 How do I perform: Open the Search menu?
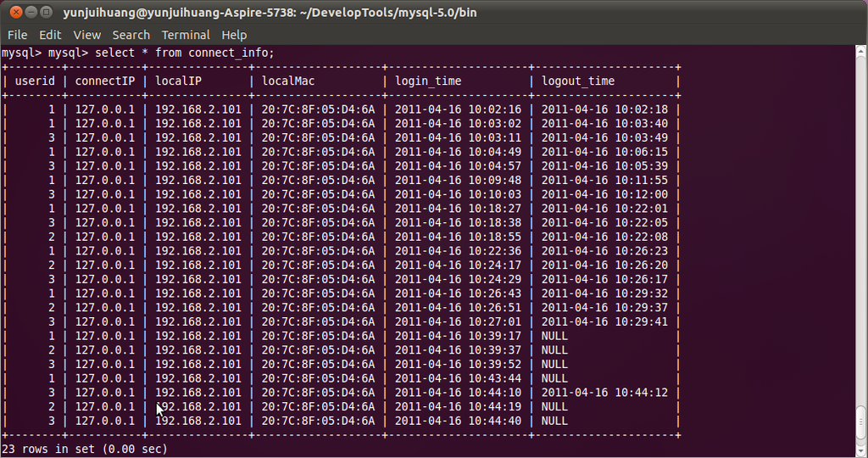coord(131,35)
